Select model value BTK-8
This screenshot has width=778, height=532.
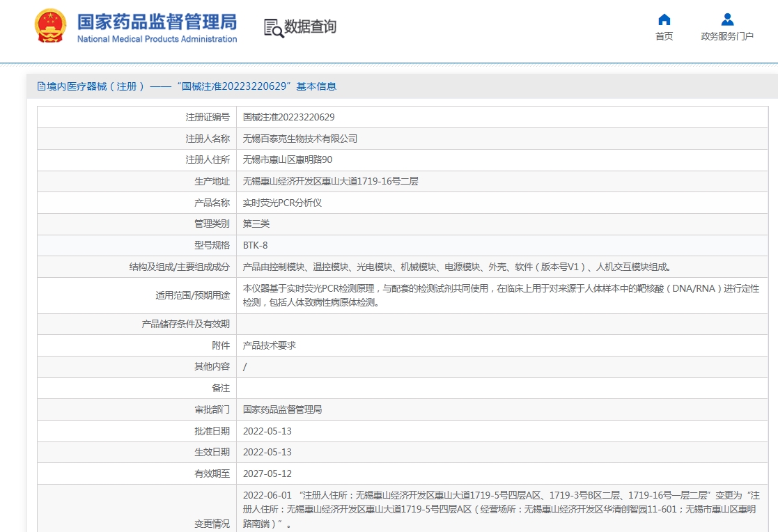pos(255,245)
